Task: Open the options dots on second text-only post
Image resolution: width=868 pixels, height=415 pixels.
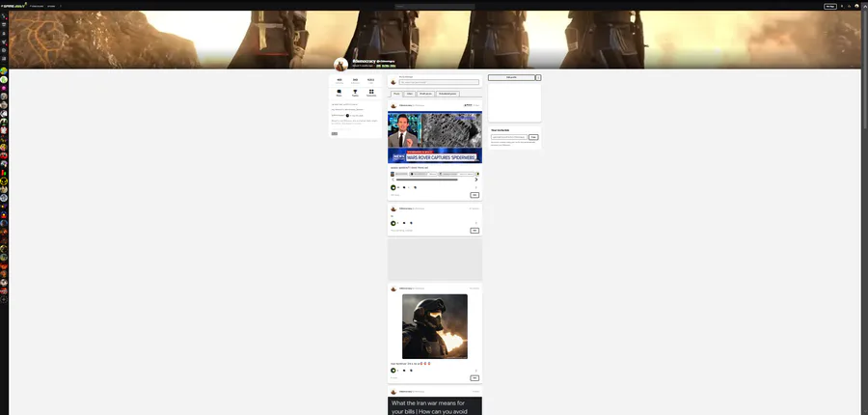Action: (476, 223)
